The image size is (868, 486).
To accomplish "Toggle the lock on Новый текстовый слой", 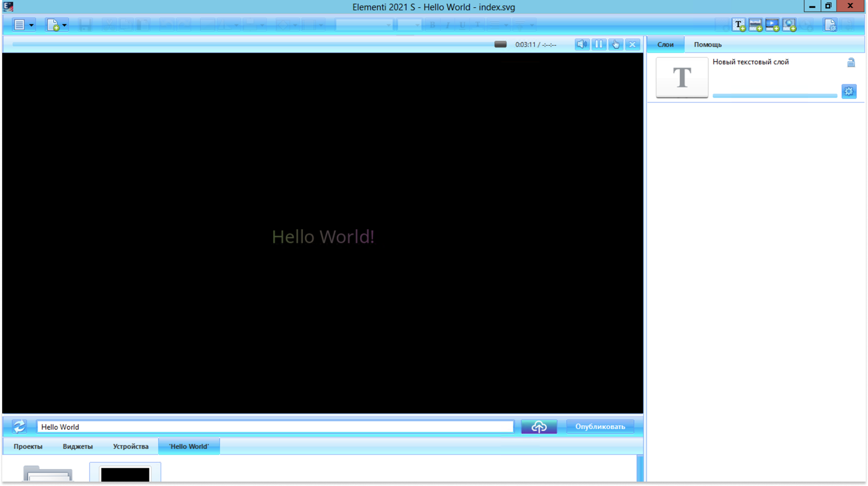I will click(851, 62).
